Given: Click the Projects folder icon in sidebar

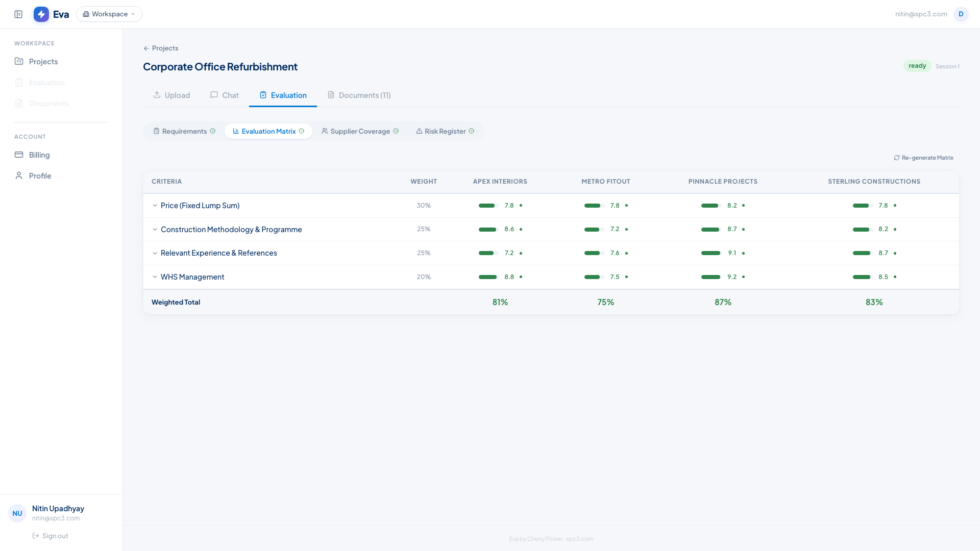Looking at the screenshot, I should tap(19, 61).
